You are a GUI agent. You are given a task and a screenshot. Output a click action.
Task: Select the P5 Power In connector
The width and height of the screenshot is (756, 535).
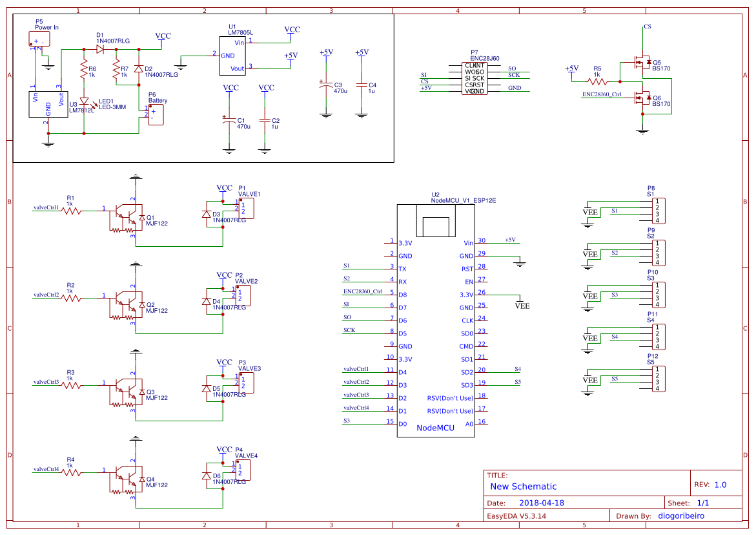tap(39, 39)
